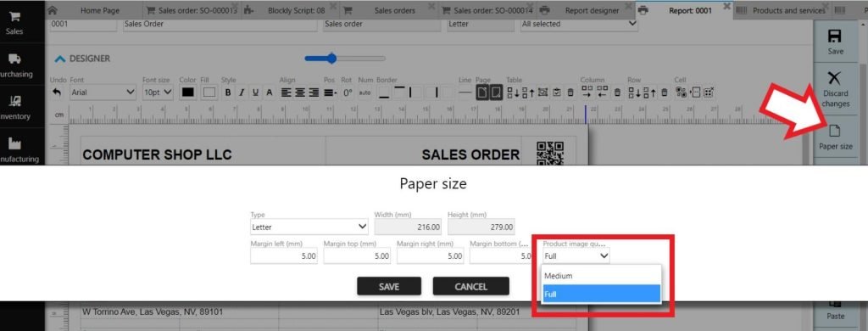Click the text style 'A' icon
Image resolution: width=868 pixels, height=331 pixels.
(269, 93)
